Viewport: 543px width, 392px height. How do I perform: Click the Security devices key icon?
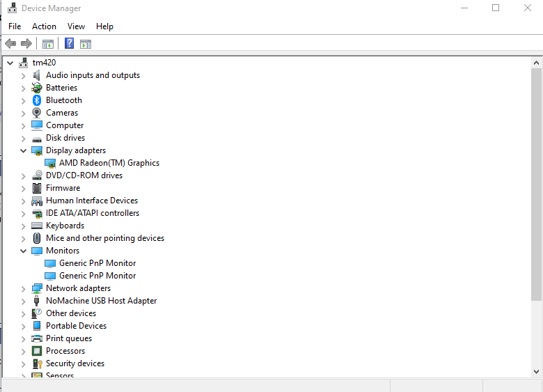tap(37, 363)
